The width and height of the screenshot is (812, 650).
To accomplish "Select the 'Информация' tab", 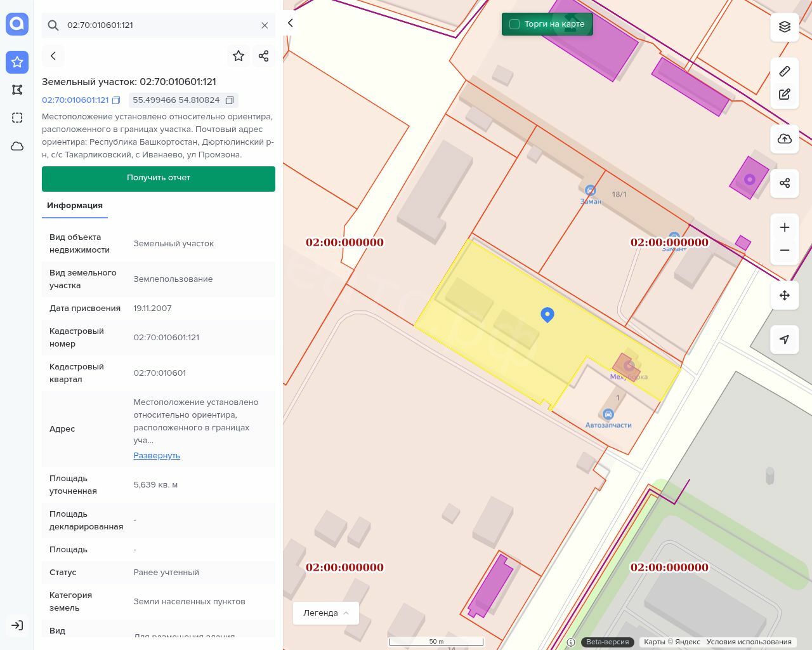I will pyautogui.click(x=75, y=206).
